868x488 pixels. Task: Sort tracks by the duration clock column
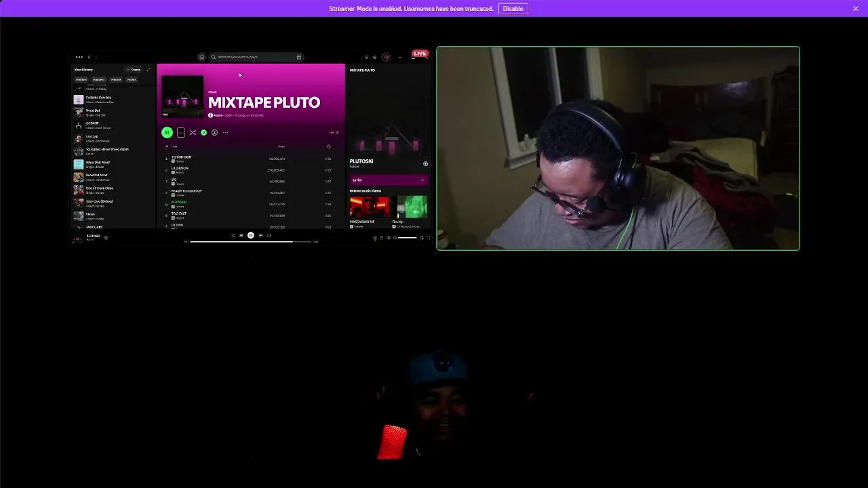coord(329,146)
